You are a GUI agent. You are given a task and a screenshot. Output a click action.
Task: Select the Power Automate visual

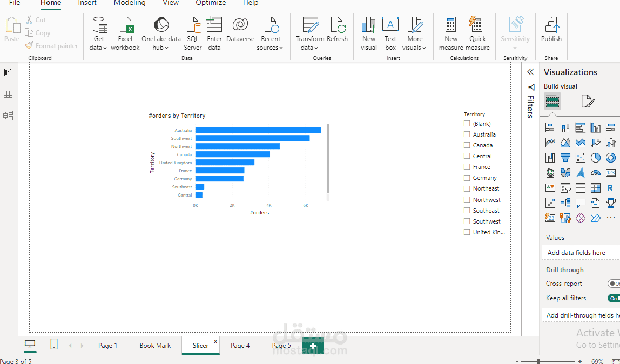[x=596, y=218]
